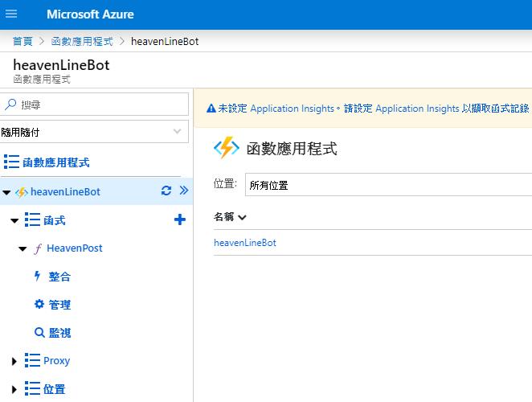The image size is (532, 402).
Task: Open the HeavenPost function
Action: point(74,248)
